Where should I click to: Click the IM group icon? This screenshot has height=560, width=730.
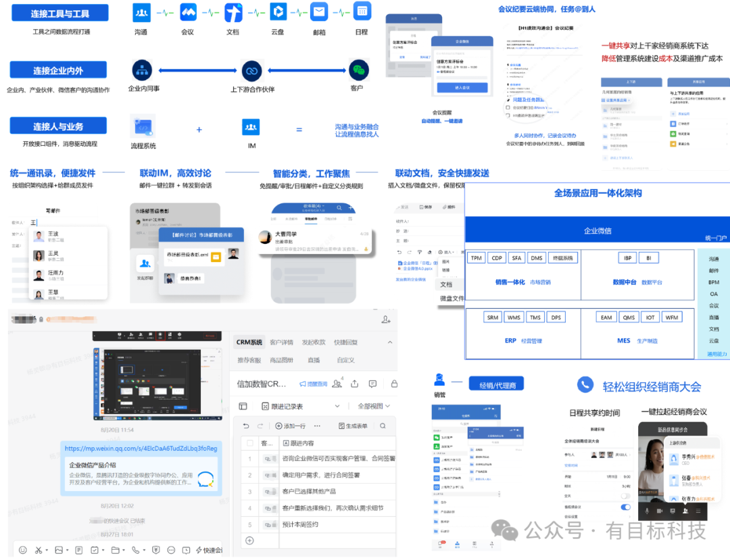pyautogui.click(x=251, y=127)
